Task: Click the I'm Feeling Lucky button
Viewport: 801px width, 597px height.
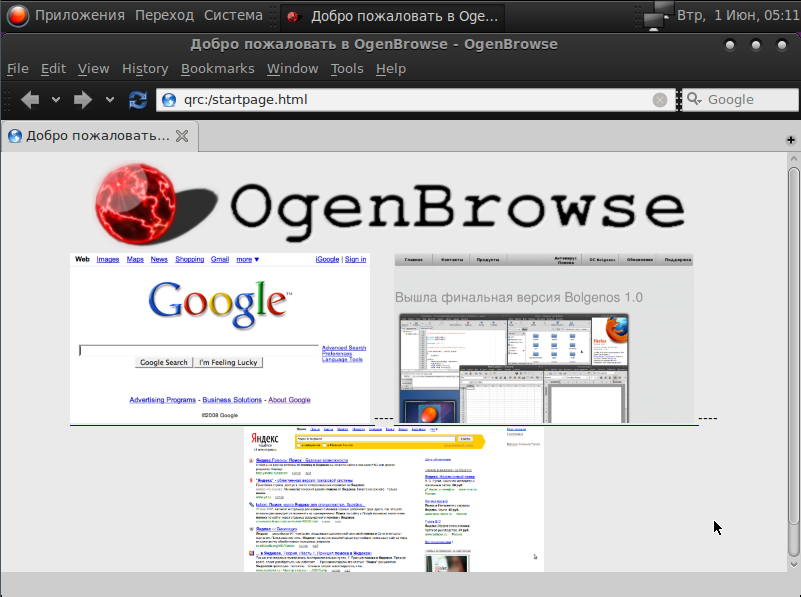Action: tap(228, 362)
